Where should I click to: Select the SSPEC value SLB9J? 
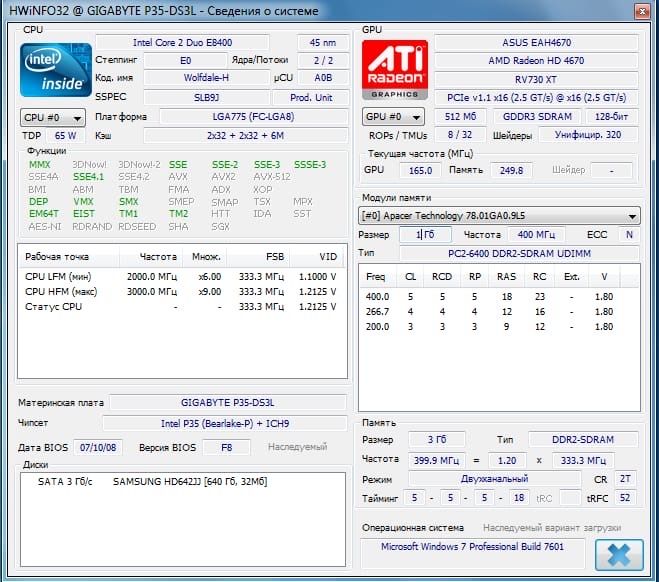point(206,97)
